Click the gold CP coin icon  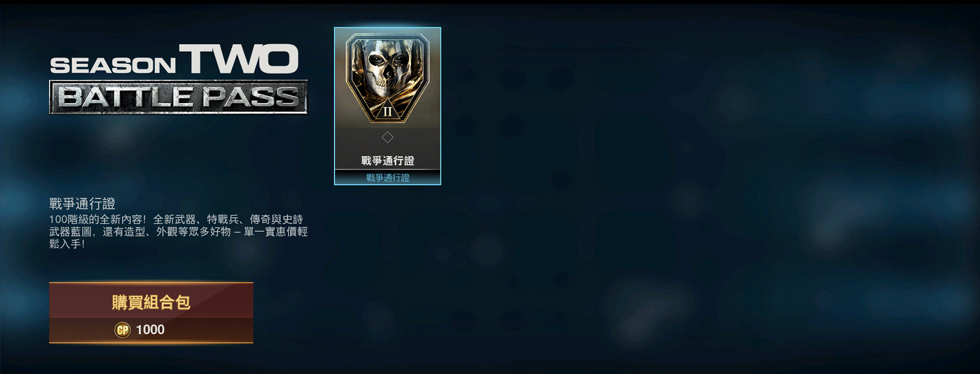122,330
